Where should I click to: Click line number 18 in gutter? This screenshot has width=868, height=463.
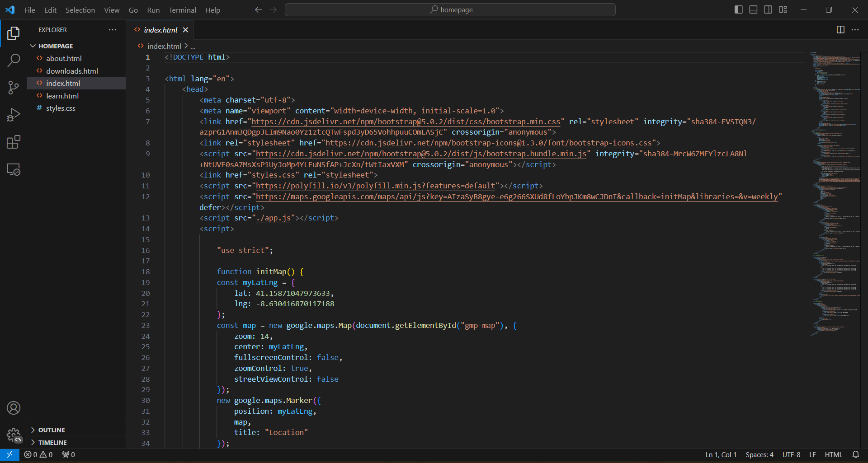[x=145, y=271]
